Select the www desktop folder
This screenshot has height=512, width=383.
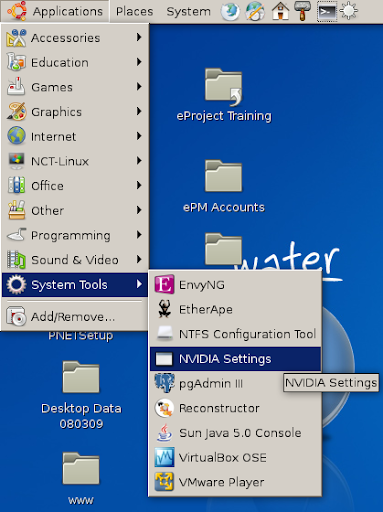pos(81,479)
